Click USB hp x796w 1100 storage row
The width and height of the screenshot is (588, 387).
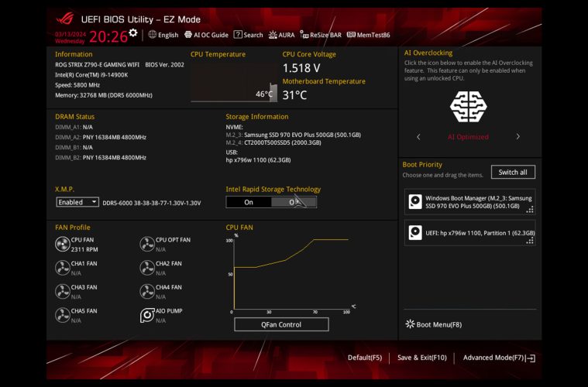pyautogui.click(x=258, y=160)
